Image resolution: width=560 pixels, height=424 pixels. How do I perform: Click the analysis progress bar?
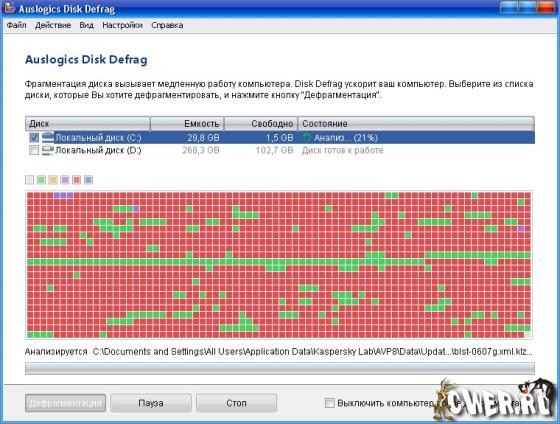coord(280,368)
